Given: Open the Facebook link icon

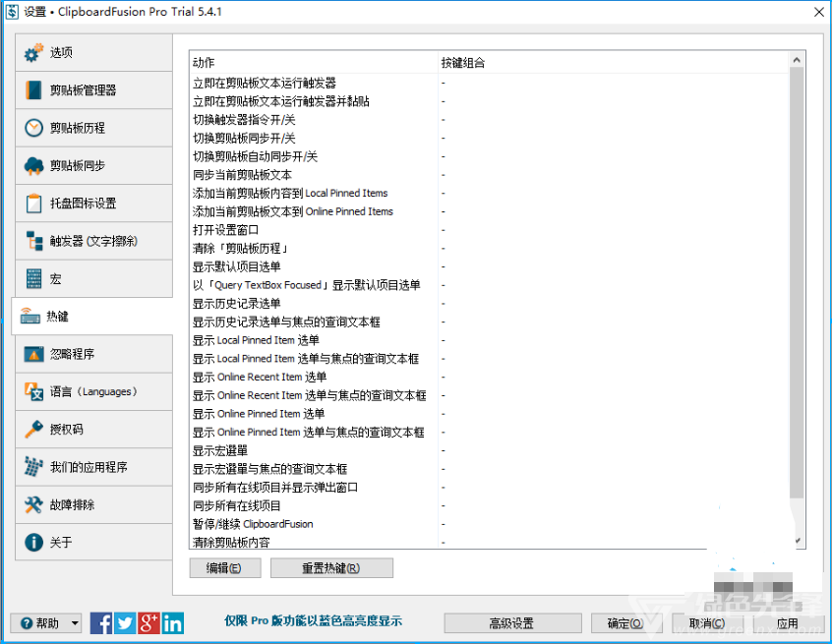Looking at the screenshot, I should tap(101, 622).
